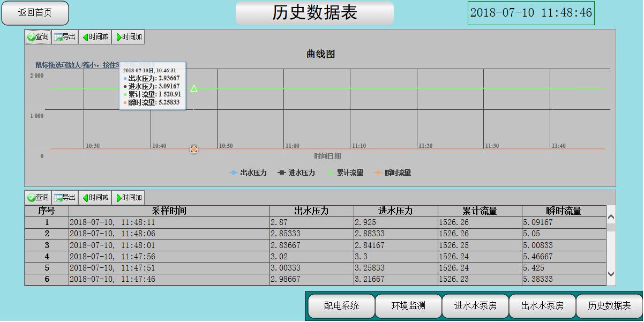
Task: Go to the 进水水泵房 screen
Action: [475, 306]
